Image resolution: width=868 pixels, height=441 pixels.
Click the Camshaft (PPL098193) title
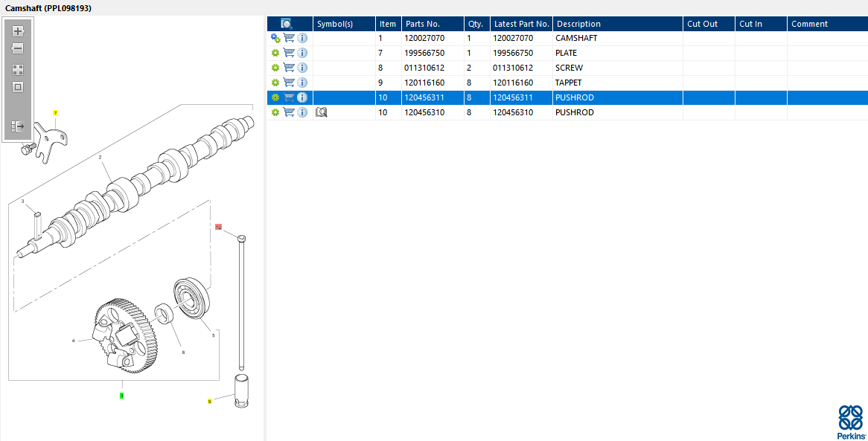pyautogui.click(x=48, y=8)
